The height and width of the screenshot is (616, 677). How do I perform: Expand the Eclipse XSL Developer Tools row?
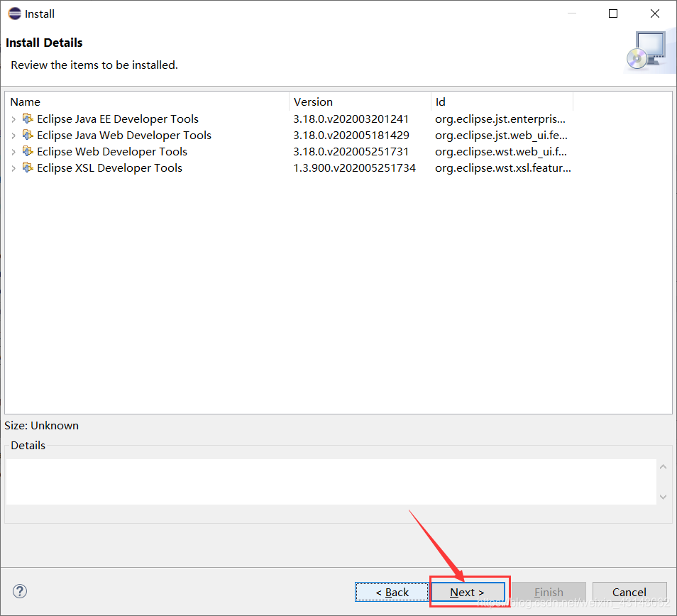coord(13,168)
